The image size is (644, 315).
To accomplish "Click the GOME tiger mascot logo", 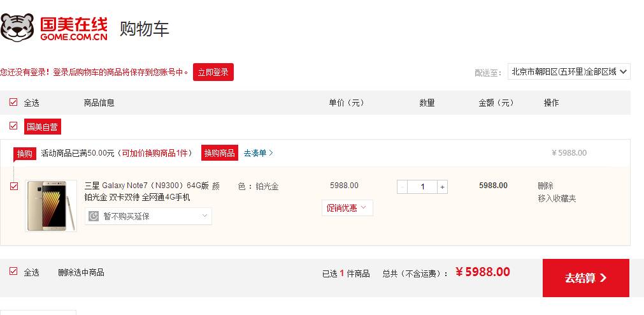I will point(17,27).
